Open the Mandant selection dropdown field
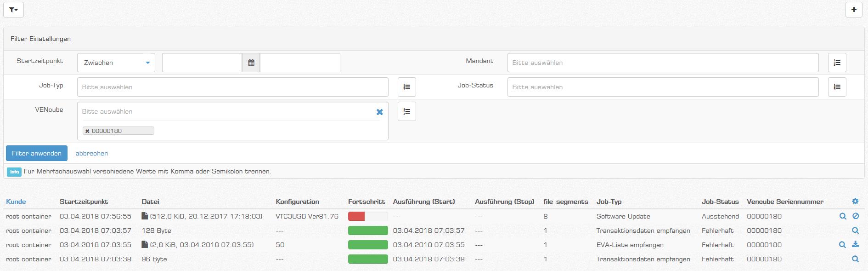 [x=662, y=63]
